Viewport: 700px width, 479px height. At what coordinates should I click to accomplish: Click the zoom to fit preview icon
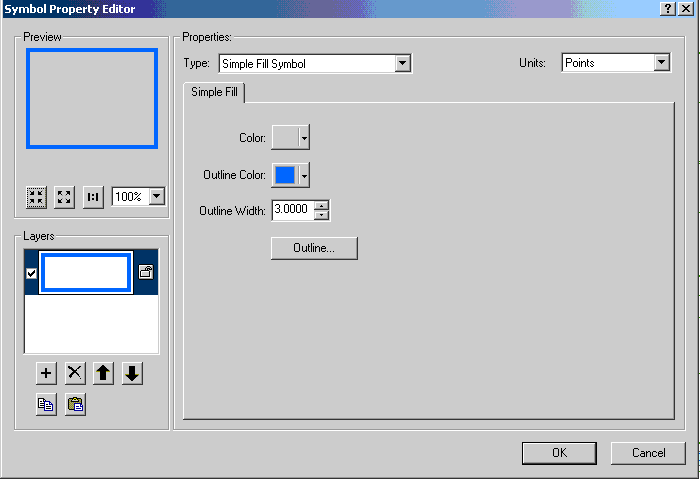pyautogui.click(x=36, y=197)
